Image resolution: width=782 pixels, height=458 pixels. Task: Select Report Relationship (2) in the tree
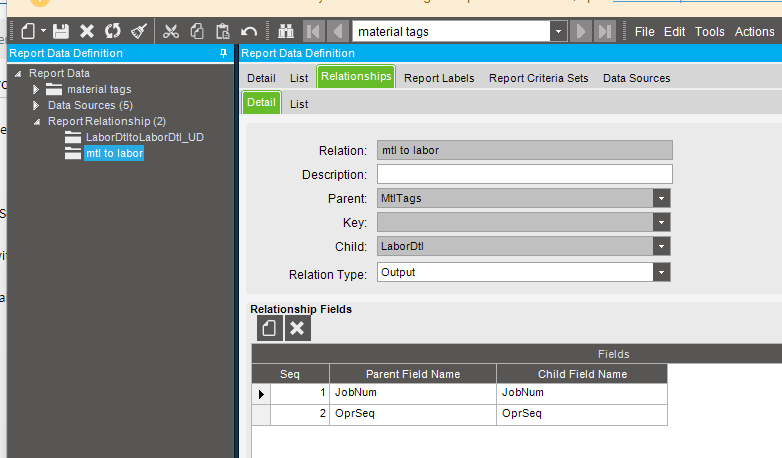107,121
